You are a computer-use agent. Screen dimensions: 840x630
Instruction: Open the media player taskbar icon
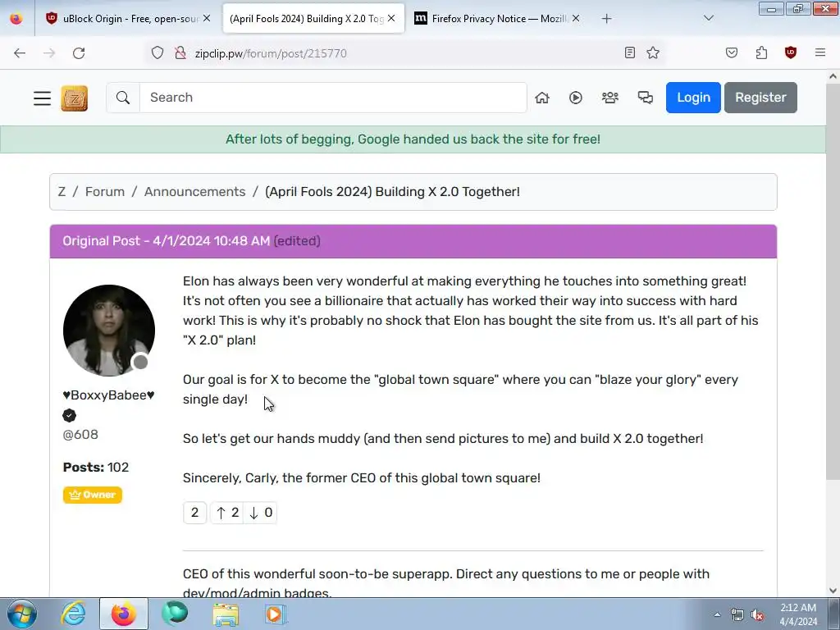pos(276,614)
